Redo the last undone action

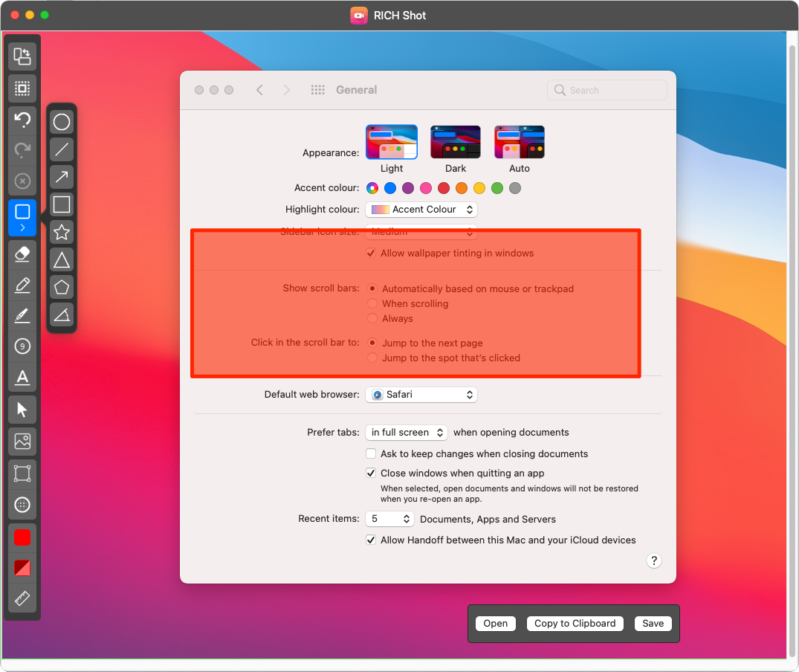[22, 150]
